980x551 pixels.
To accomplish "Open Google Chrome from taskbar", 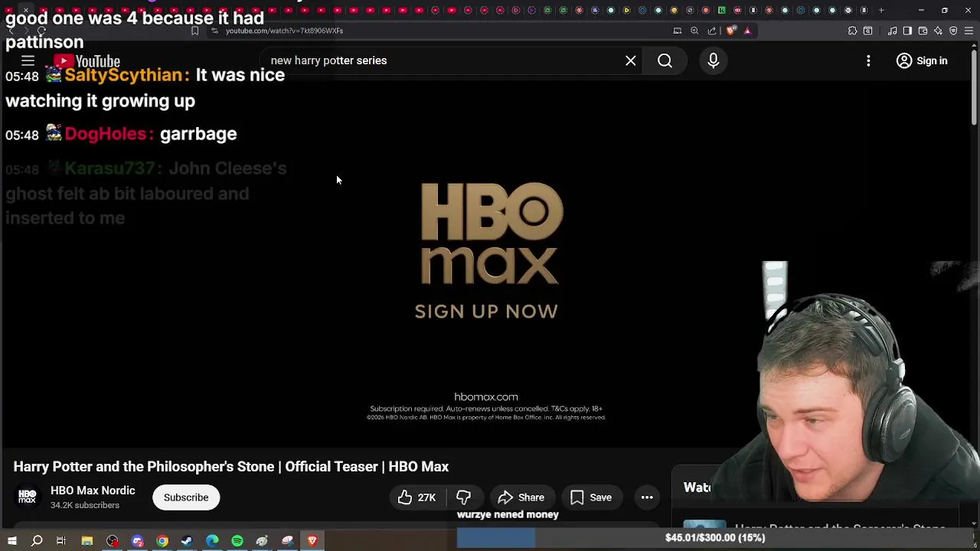I will click(x=162, y=541).
